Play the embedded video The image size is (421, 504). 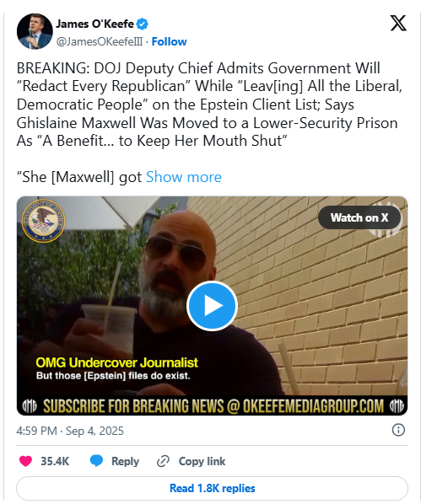[x=212, y=306]
